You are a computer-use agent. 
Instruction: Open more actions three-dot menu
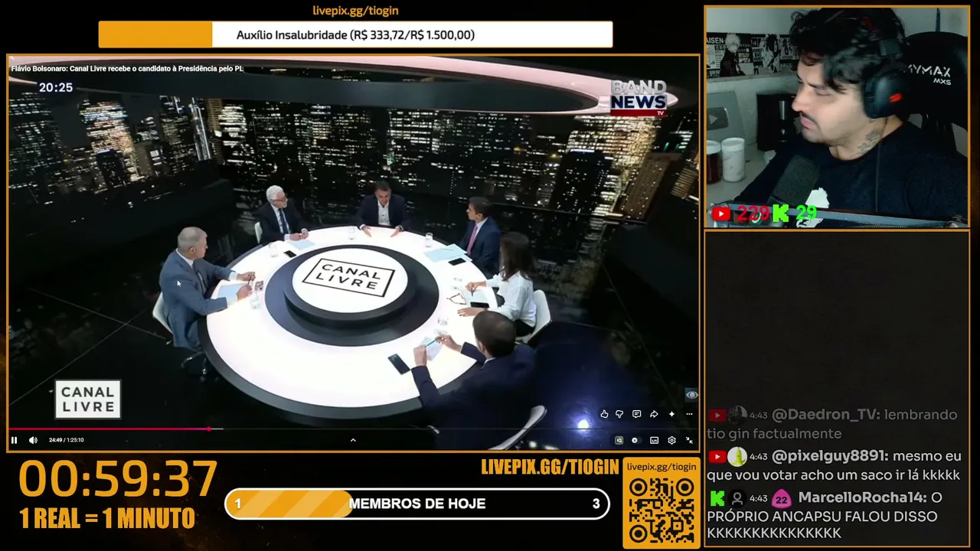[689, 414]
